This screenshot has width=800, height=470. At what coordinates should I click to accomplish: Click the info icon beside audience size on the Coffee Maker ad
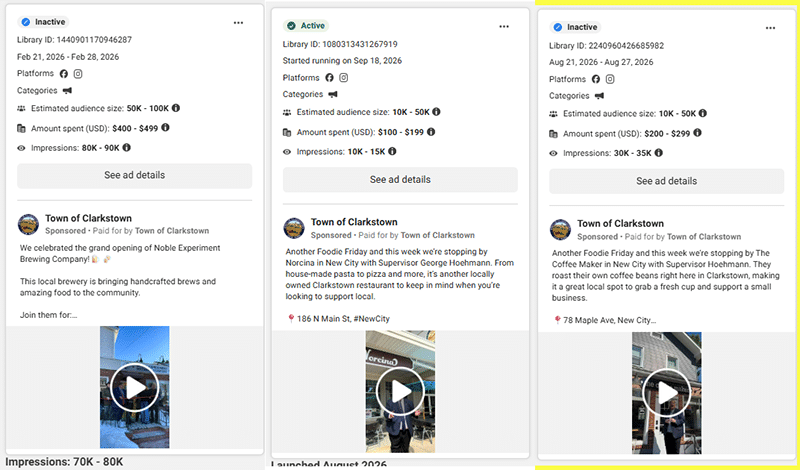(x=703, y=113)
